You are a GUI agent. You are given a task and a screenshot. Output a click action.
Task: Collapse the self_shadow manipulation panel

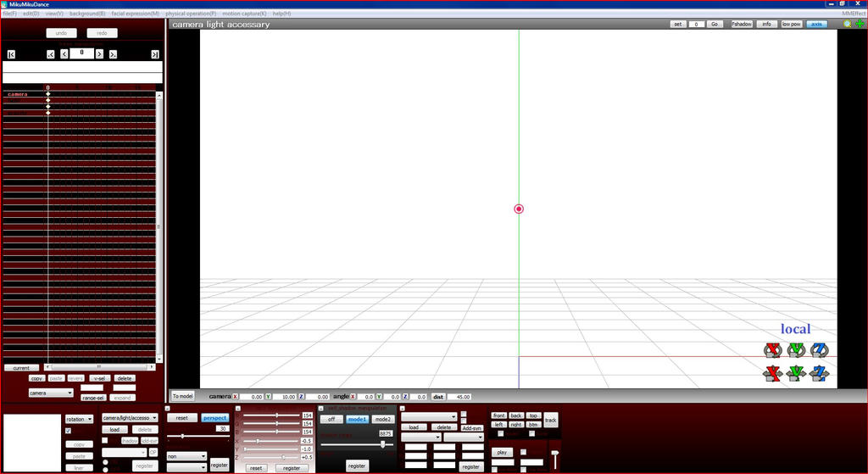321,409
